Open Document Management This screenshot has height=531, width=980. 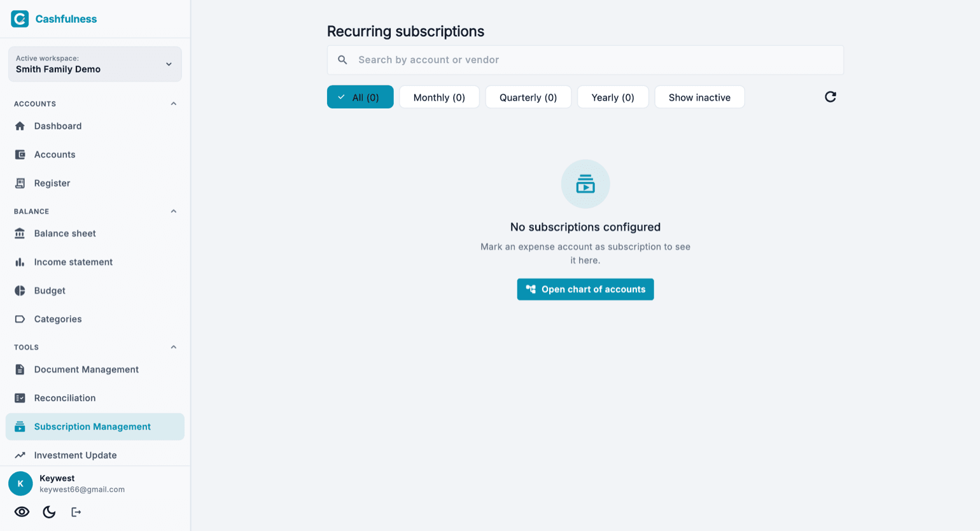pos(95,369)
